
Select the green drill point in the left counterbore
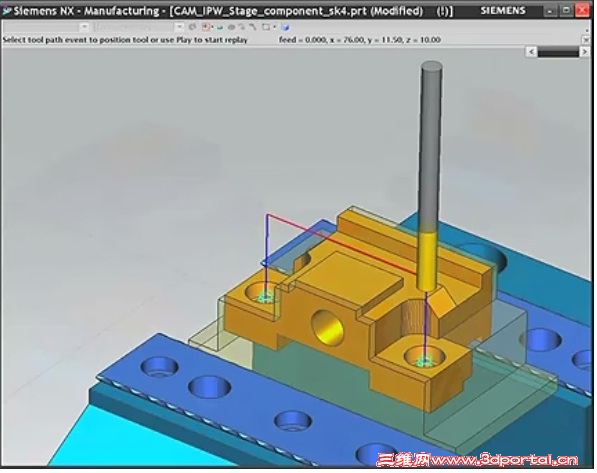[x=265, y=297]
